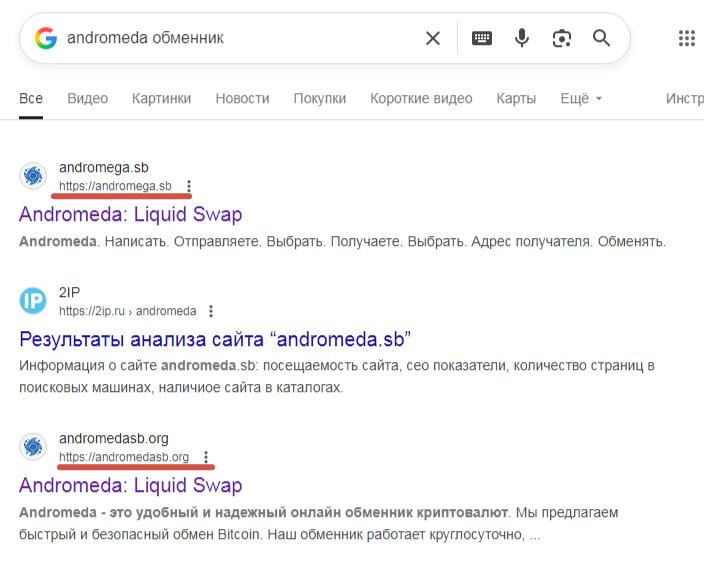Image resolution: width=704 pixels, height=568 pixels.
Task: Open the Карты tab
Action: [516, 98]
